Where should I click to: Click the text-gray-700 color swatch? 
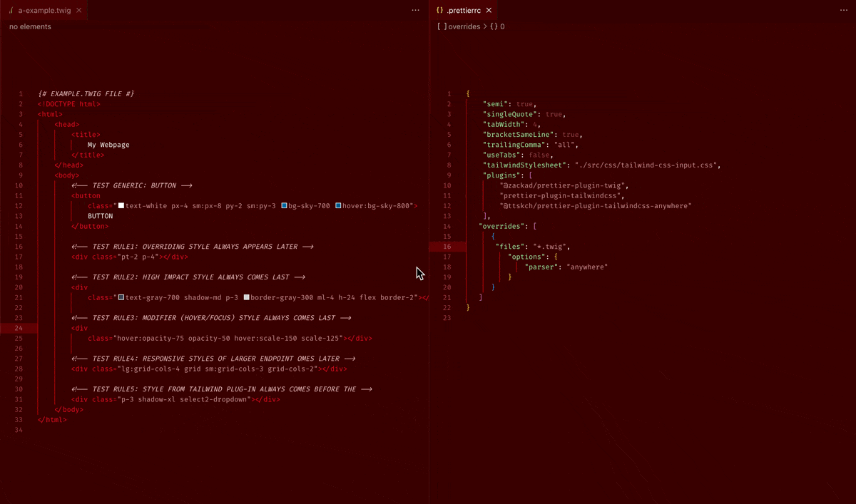pyautogui.click(x=121, y=297)
